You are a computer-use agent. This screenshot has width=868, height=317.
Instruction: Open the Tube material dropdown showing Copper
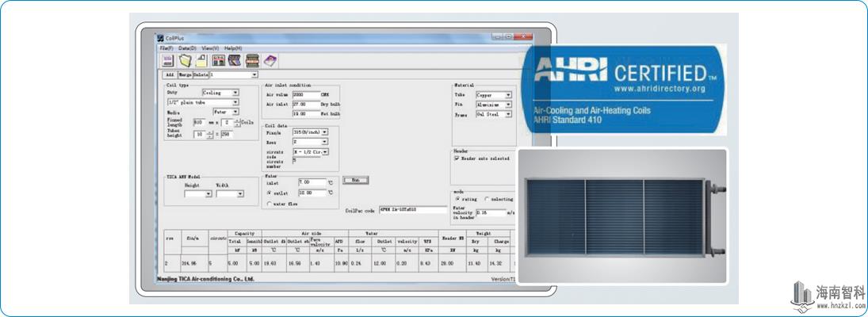(x=494, y=95)
